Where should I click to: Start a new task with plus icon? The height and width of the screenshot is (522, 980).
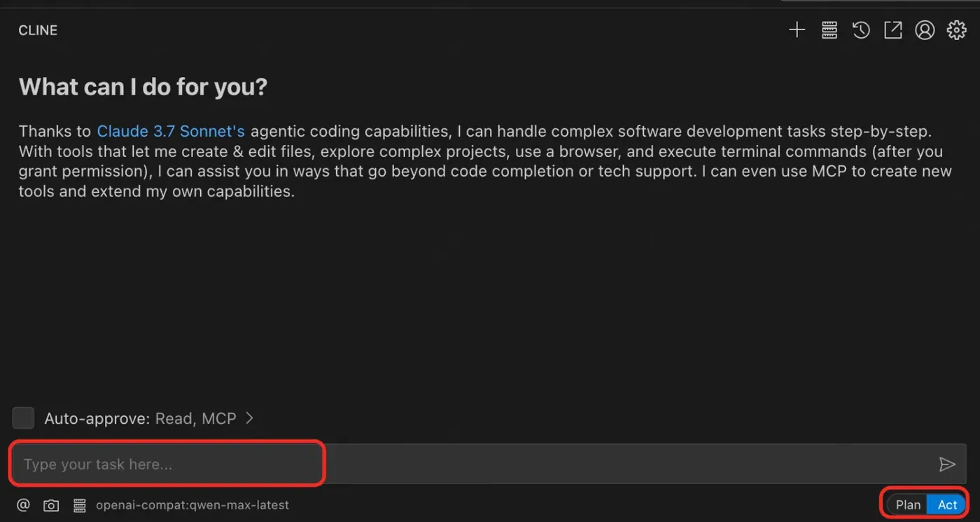[x=797, y=30]
